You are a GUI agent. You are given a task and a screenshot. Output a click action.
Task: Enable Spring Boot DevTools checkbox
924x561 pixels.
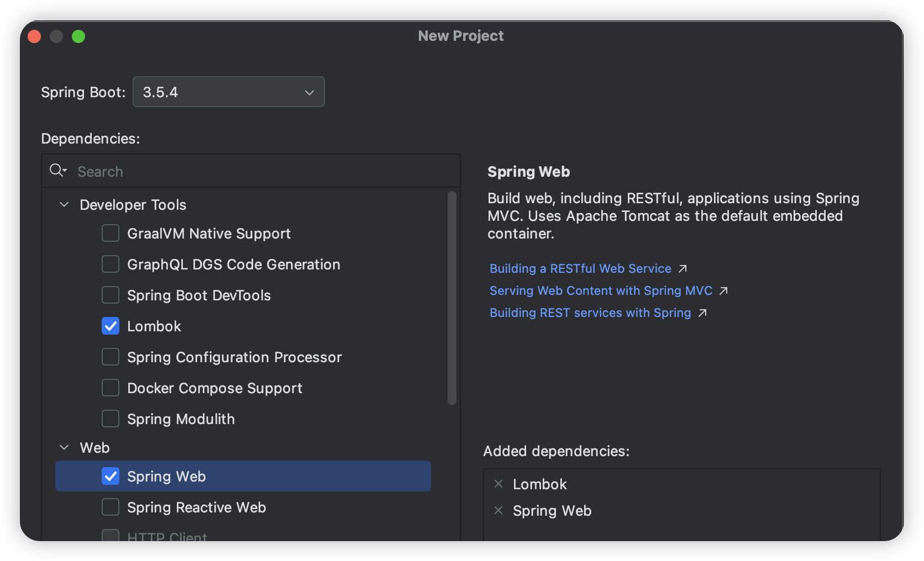(x=111, y=295)
